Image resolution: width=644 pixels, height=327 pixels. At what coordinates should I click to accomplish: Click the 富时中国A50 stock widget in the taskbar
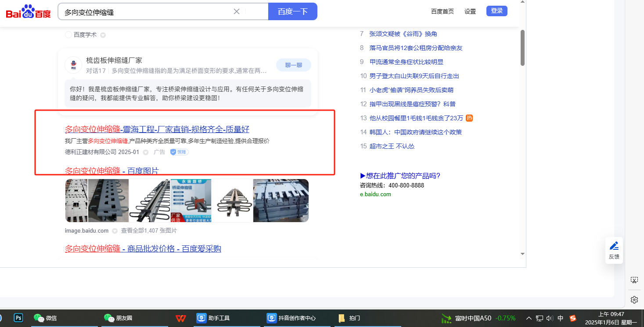[479, 318]
